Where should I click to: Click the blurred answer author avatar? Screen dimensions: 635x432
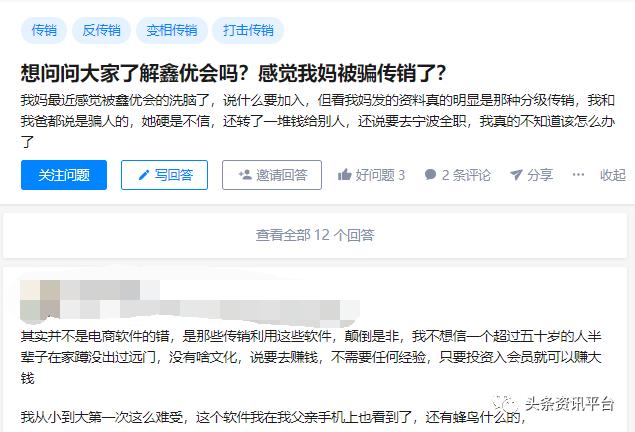(40, 300)
